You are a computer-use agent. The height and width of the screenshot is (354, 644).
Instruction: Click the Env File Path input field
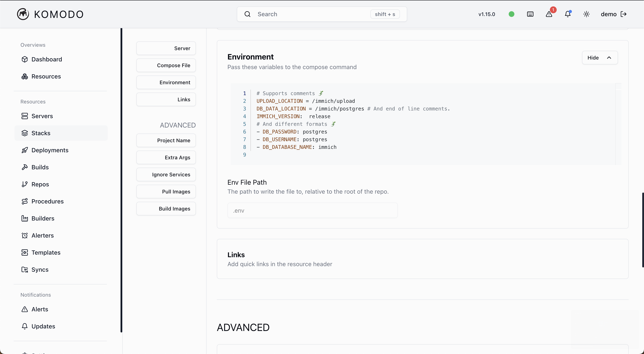pyautogui.click(x=312, y=210)
